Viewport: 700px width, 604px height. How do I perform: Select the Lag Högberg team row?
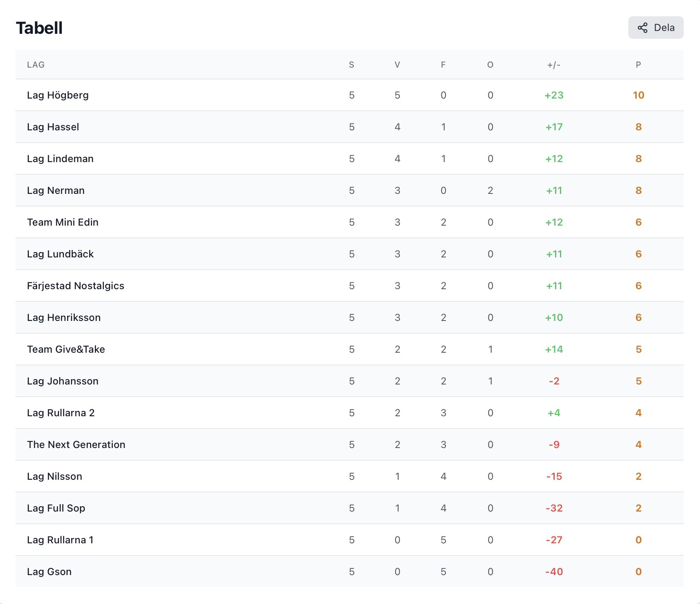(x=349, y=95)
